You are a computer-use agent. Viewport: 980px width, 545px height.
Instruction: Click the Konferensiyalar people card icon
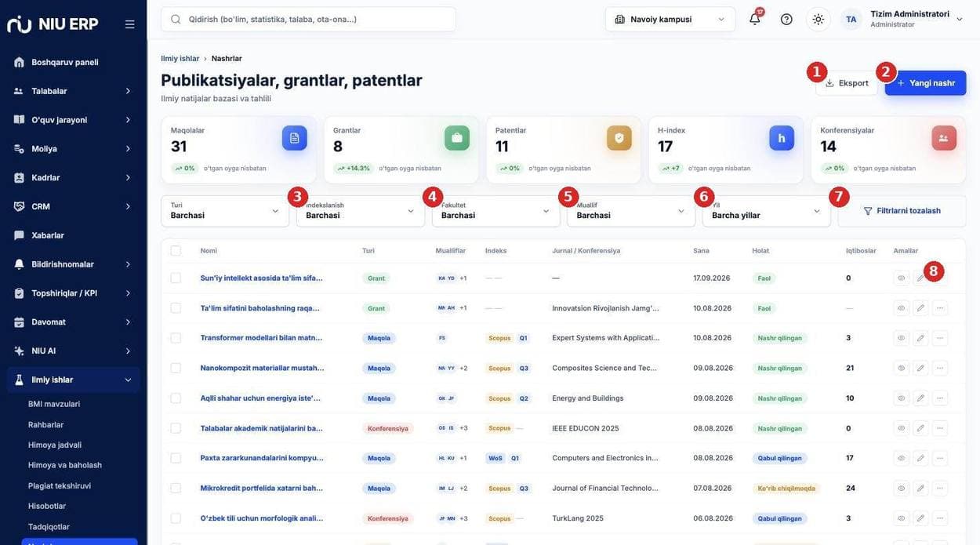click(x=944, y=138)
